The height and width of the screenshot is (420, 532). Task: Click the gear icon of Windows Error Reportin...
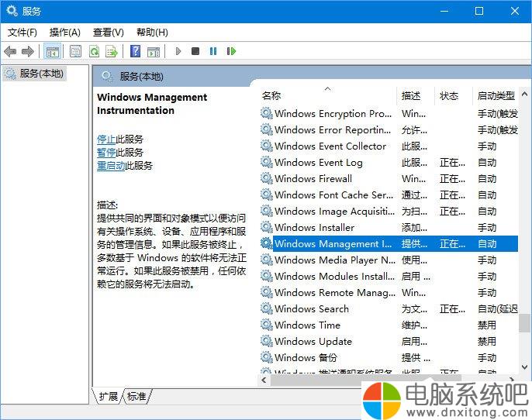click(x=266, y=130)
